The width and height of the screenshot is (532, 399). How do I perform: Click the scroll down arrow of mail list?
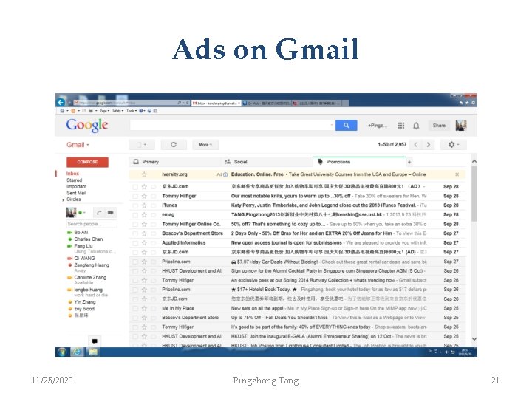coord(474,339)
